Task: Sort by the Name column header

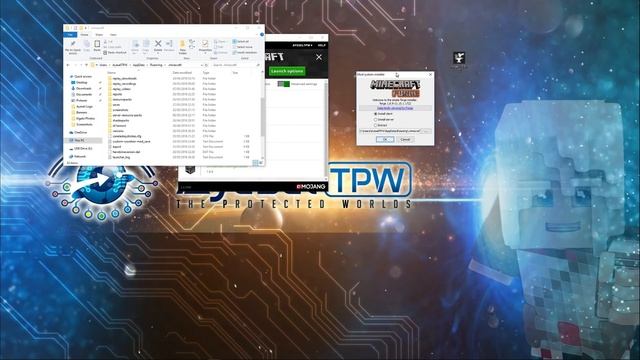Action: pyautogui.click(x=111, y=73)
